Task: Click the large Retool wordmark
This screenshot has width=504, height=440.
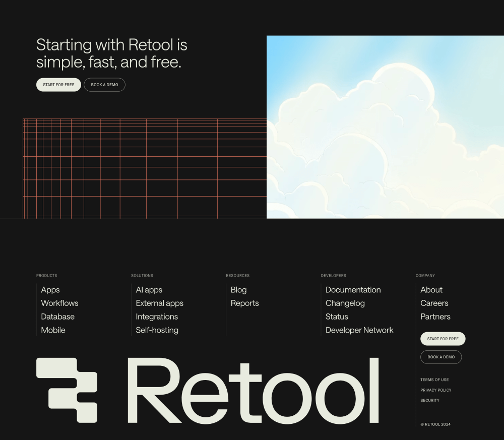Action: [253, 391]
